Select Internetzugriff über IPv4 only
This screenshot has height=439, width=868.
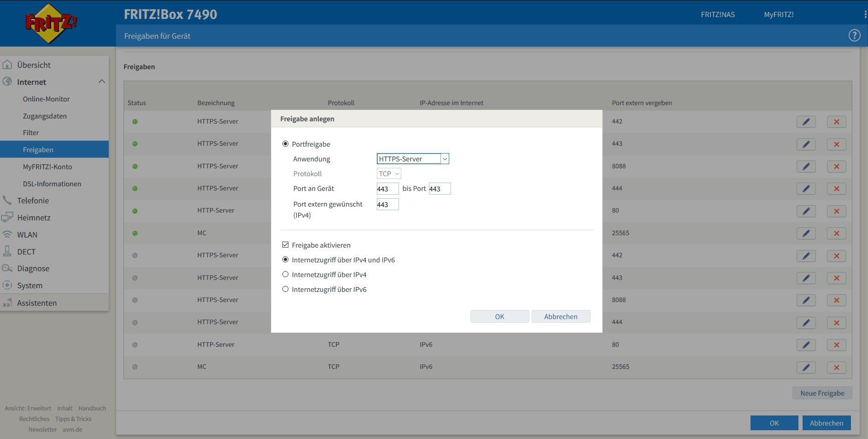[285, 274]
